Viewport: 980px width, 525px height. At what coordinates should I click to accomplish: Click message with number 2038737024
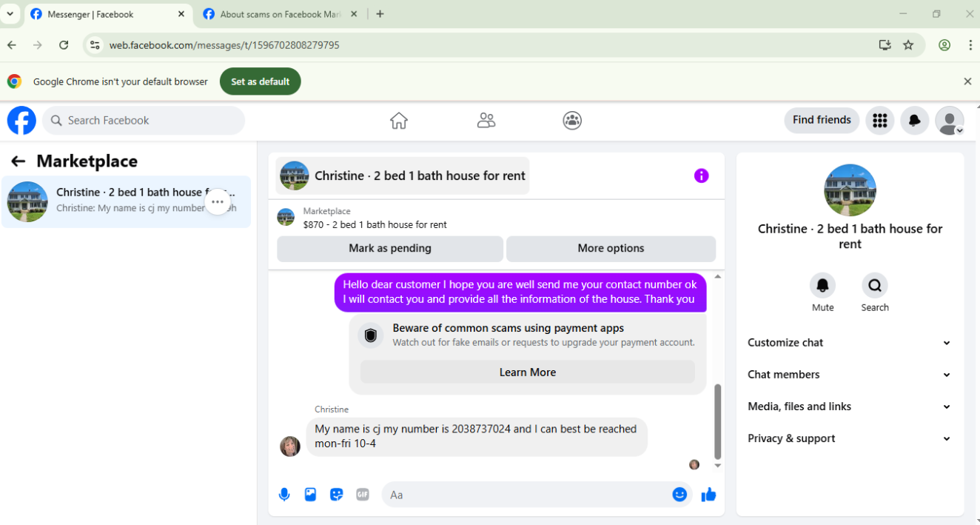click(476, 436)
